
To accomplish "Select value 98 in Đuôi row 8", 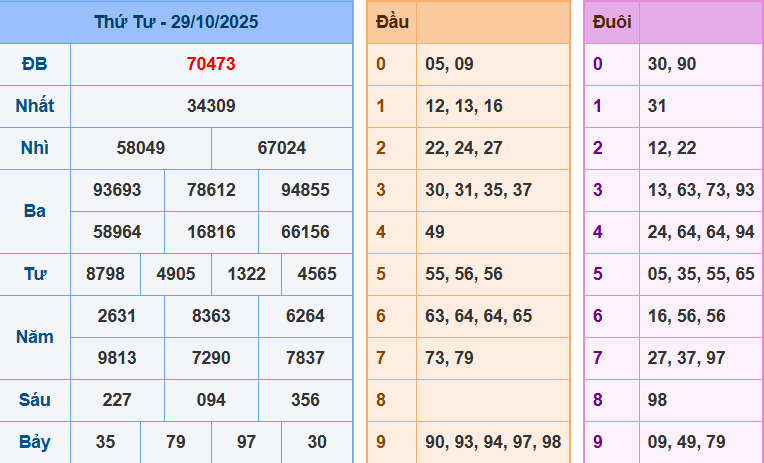I will (657, 400).
